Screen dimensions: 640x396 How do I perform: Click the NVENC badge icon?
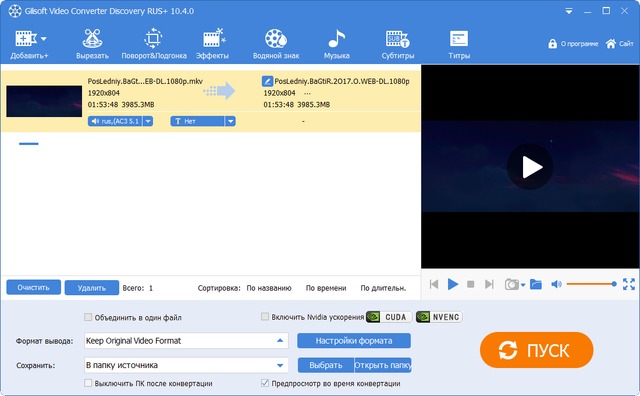[439, 317]
